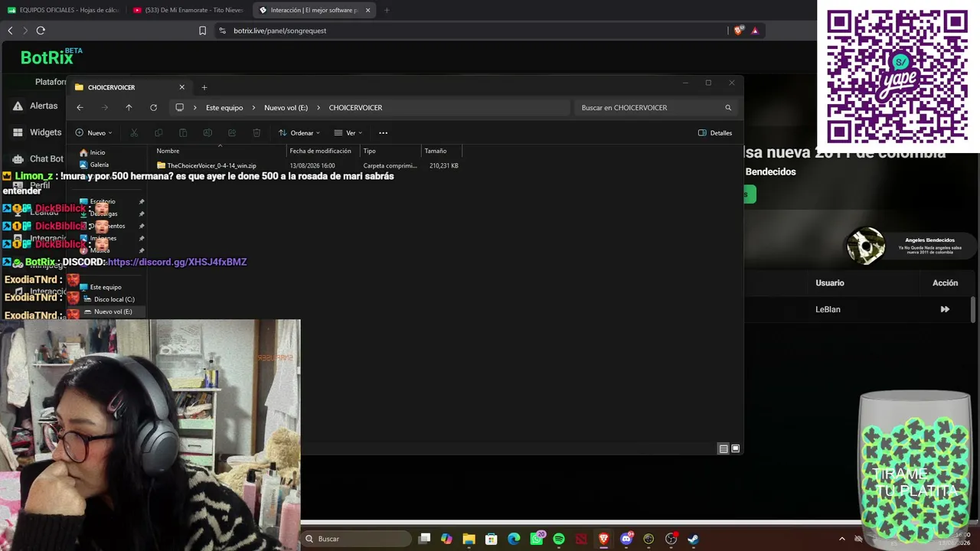Show hidden system tray icons
Screen dimensions: 980x551
pos(842,539)
